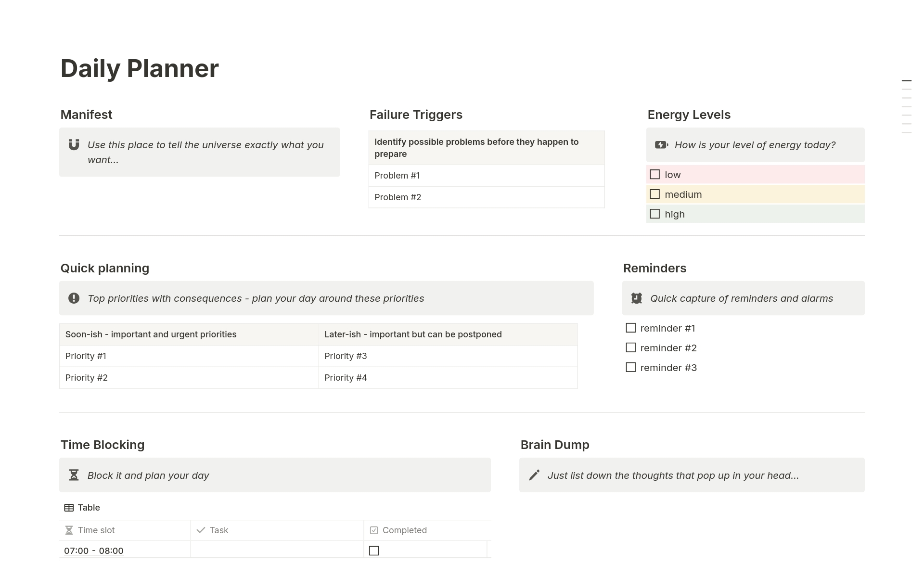This screenshot has width=924, height=577.
Task: Click the checkmark icon in Task column header
Action: pos(201,530)
